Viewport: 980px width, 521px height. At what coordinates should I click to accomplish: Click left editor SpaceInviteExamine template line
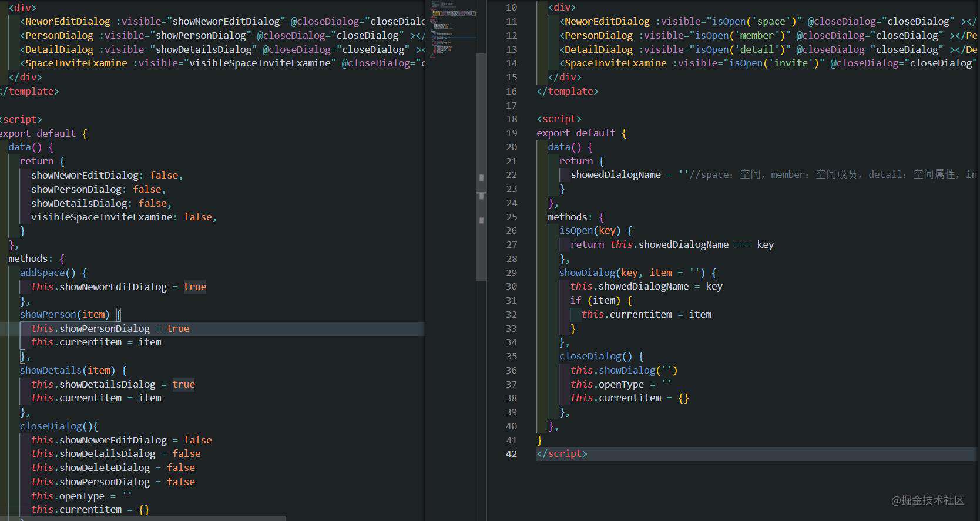pyautogui.click(x=222, y=63)
